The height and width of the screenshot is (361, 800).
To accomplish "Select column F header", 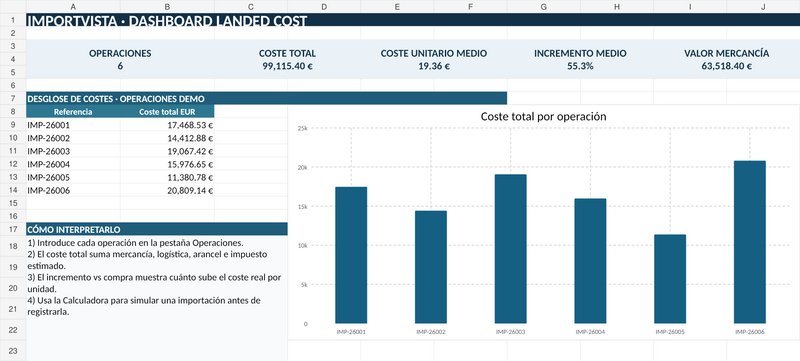I will 470,6.
